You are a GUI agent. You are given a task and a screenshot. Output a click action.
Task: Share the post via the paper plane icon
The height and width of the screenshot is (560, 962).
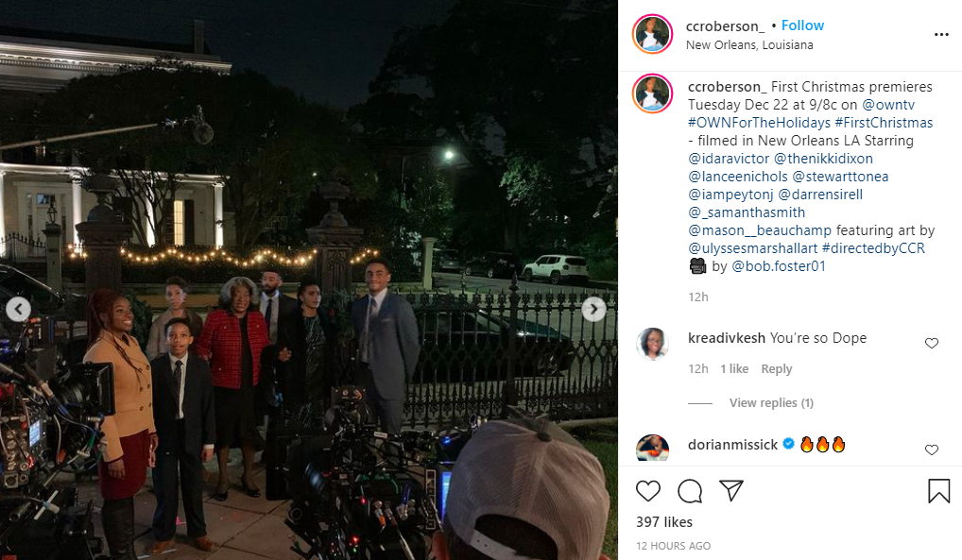pos(731,490)
